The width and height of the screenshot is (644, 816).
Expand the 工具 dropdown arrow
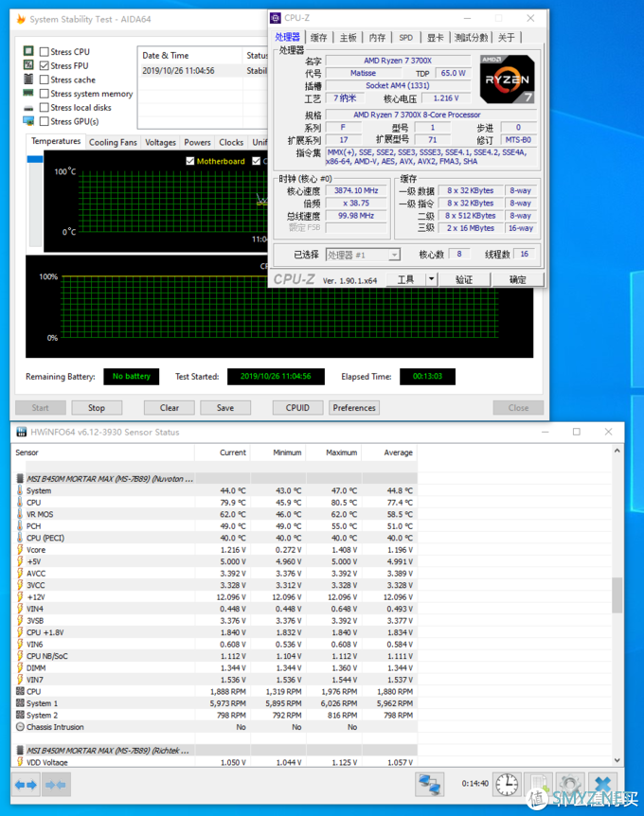[432, 279]
